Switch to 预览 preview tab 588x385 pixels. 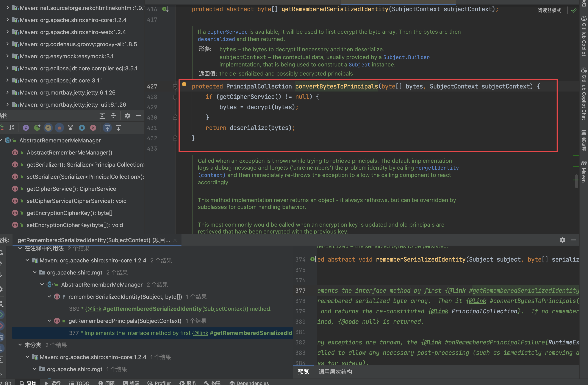(x=303, y=372)
